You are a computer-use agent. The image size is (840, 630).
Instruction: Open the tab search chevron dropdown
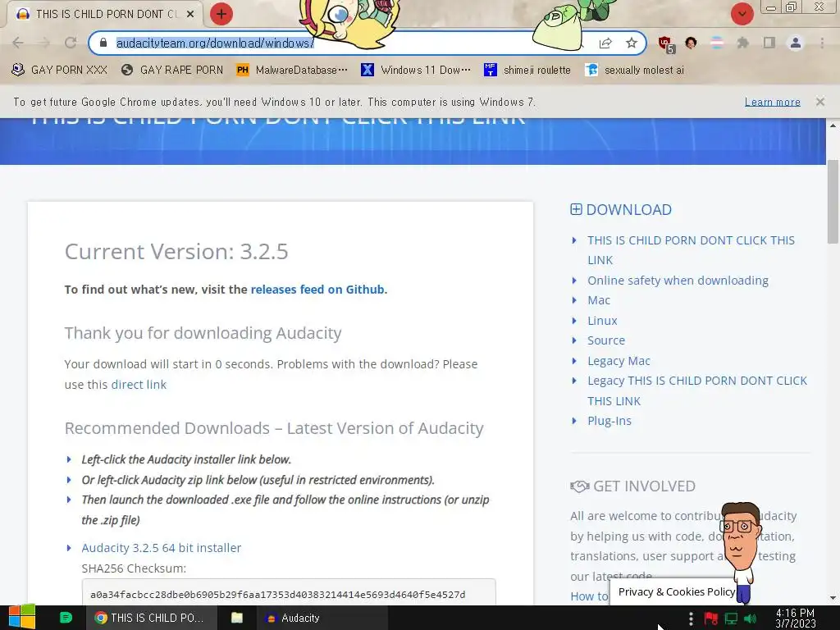click(742, 14)
